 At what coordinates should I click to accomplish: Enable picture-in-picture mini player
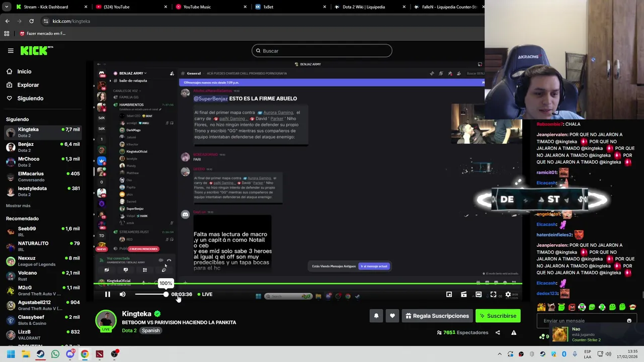coord(449,294)
